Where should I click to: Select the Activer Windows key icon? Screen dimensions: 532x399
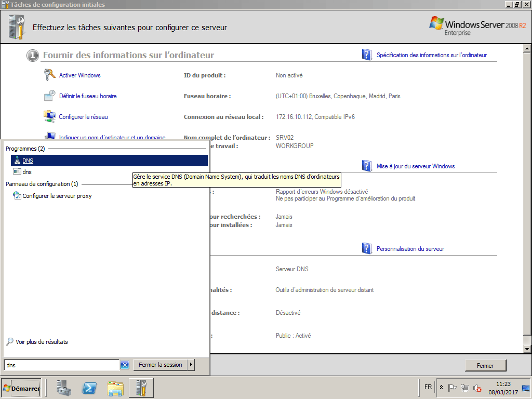click(49, 75)
